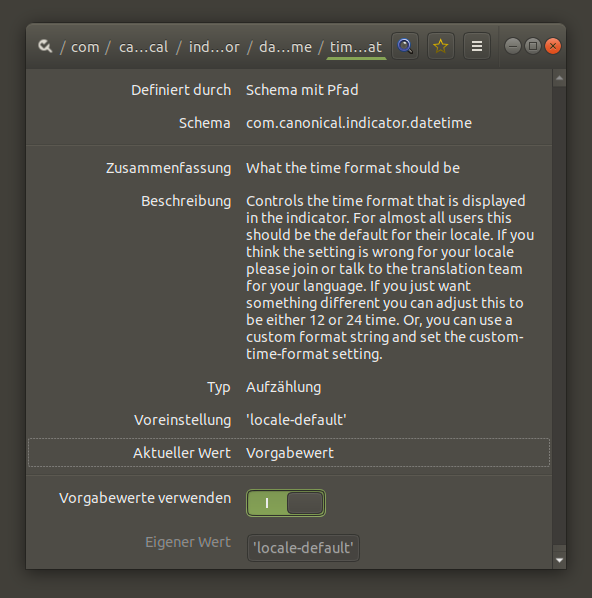The image size is (592, 598).
Task: Go to the da…me path segment
Action: click(285, 47)
